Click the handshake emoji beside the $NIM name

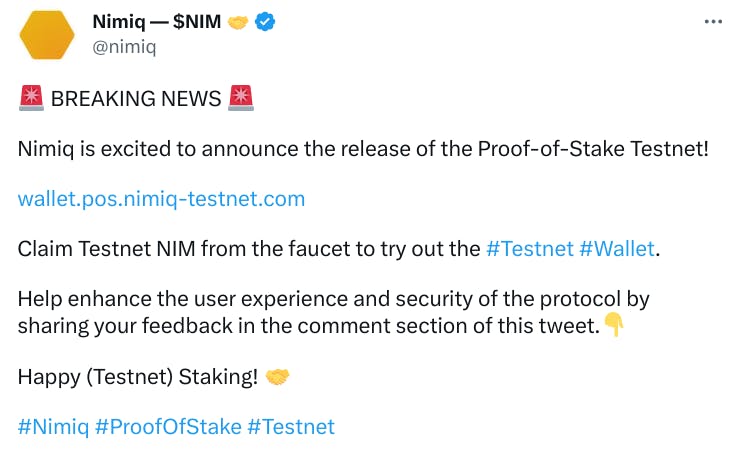tap(238, 21)
